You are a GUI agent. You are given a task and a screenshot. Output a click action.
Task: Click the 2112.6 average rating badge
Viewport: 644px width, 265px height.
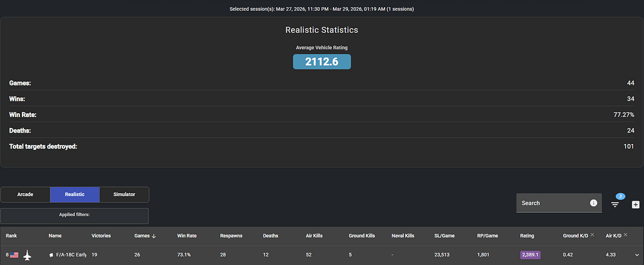[x=321, y=62]
